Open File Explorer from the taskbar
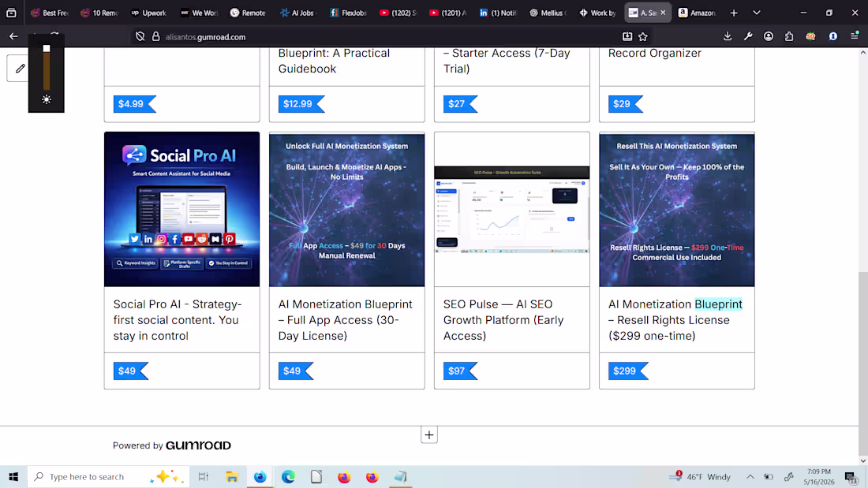The image size is (868, 488). pyautogui.click(x=232, y=476)
